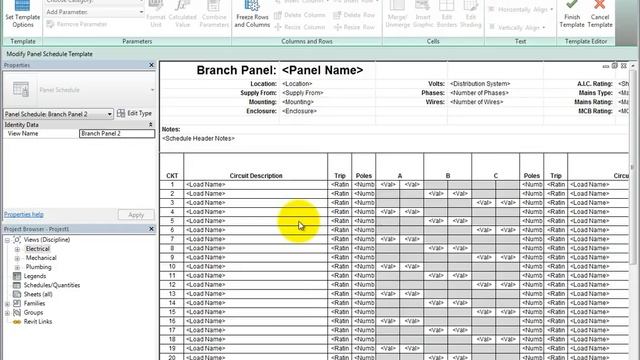Click the Sheets (all) icon

[17, 294]
